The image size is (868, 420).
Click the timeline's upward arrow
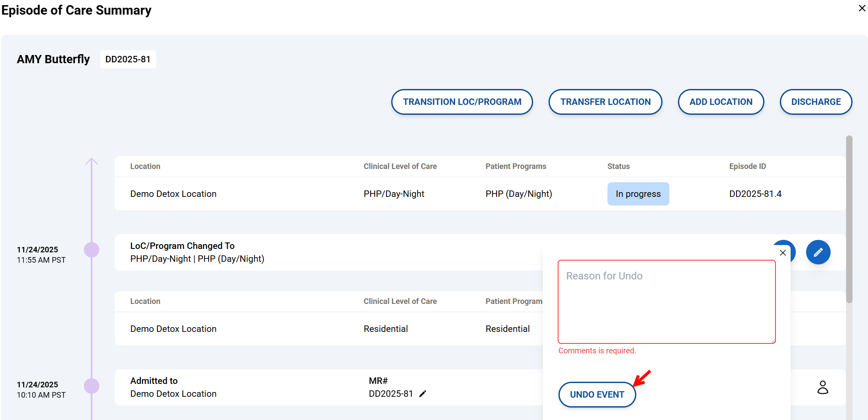coord(92,162)
